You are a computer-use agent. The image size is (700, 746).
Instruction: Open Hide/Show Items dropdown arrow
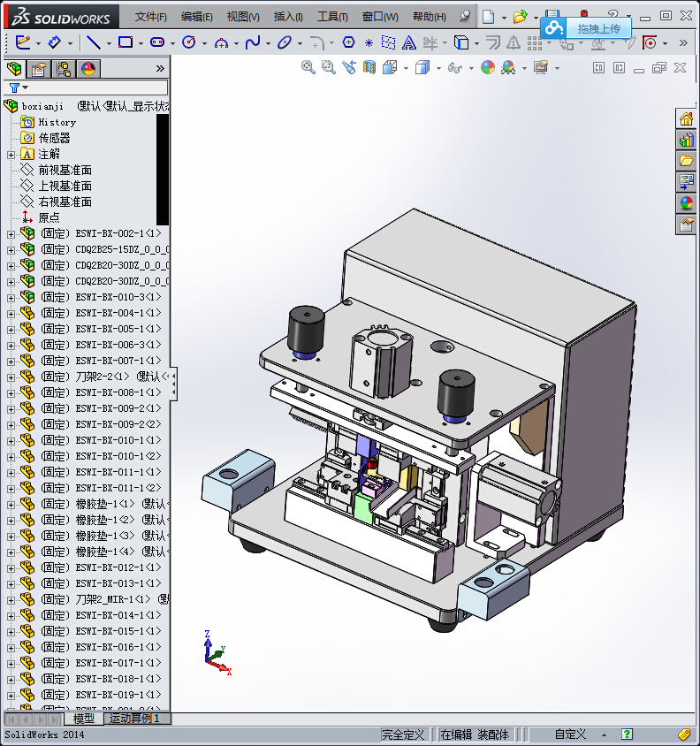click(x=471, y=68)
